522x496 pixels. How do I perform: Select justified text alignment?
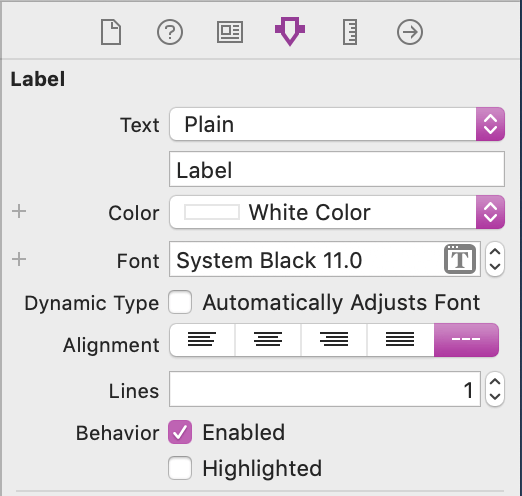[400, 340]
